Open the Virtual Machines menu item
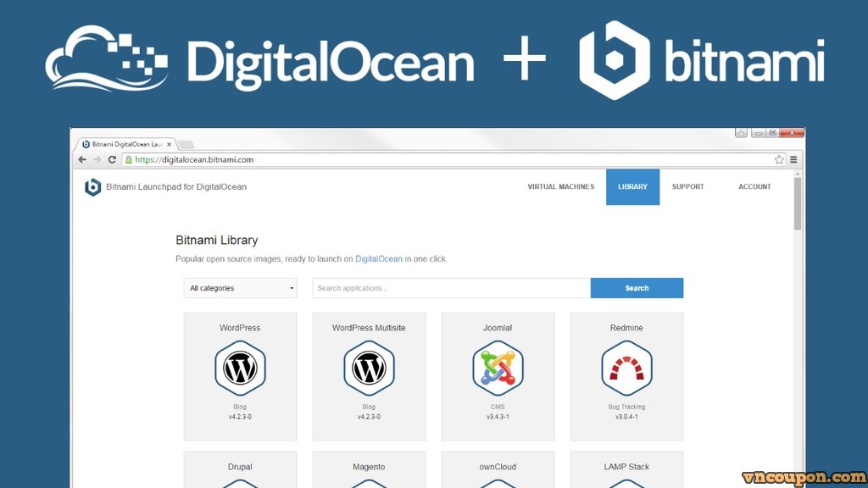Image resolution: width=868 pixels, height=488 pixels. 560,187
